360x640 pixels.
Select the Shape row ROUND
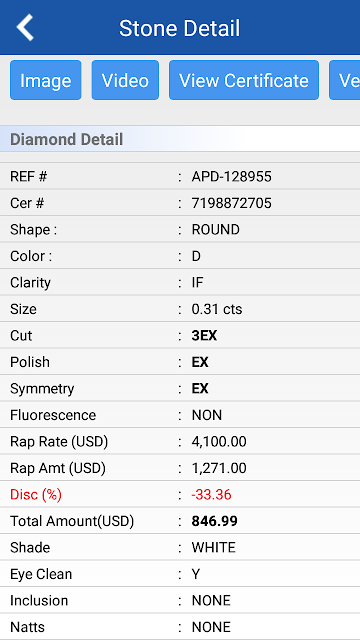click(180, 230)
